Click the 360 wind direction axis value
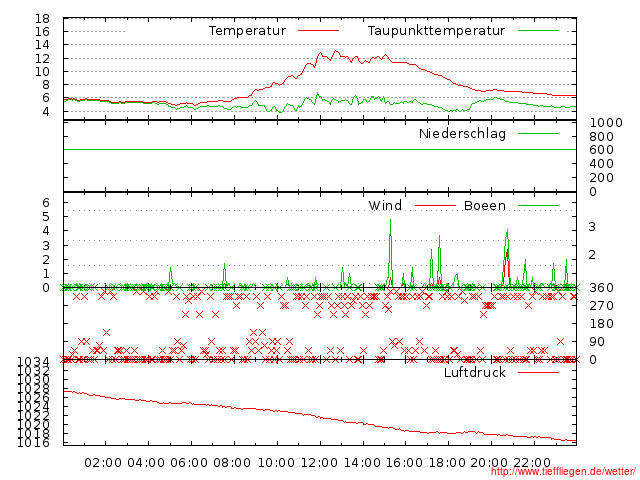 click(x=601, y=288)
